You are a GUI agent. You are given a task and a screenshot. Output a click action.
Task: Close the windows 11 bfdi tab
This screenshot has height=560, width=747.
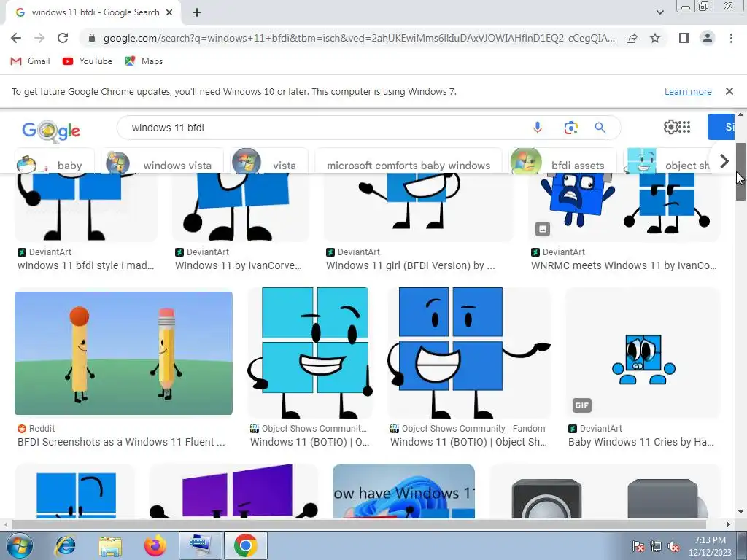pyautogui.click(x=169, y=12)
